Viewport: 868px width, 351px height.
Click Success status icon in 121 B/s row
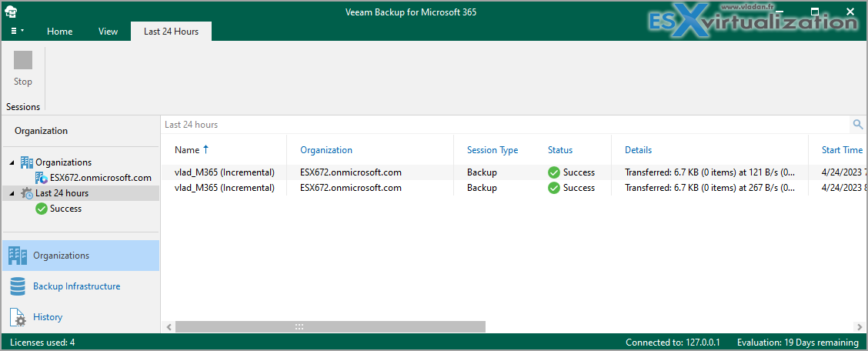[x=553, y=172]
